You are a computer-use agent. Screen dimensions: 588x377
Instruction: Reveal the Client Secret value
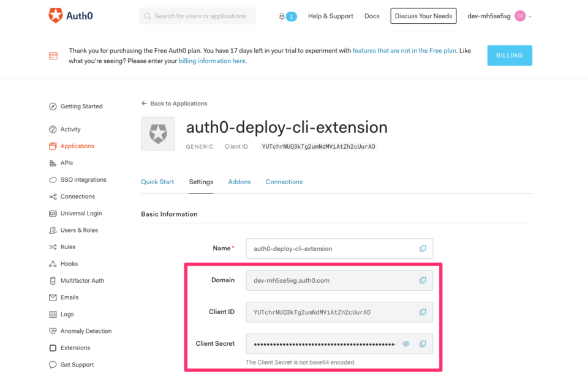coord(405,344)
